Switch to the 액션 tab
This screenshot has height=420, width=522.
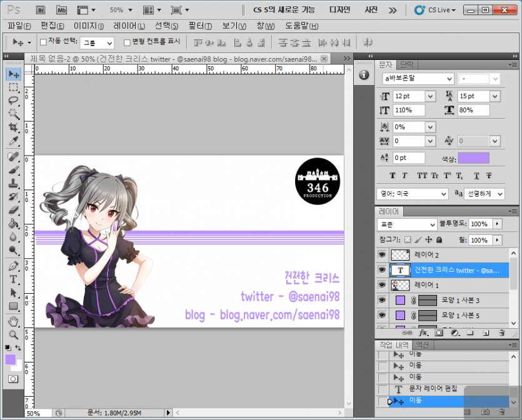pos(423,345)
